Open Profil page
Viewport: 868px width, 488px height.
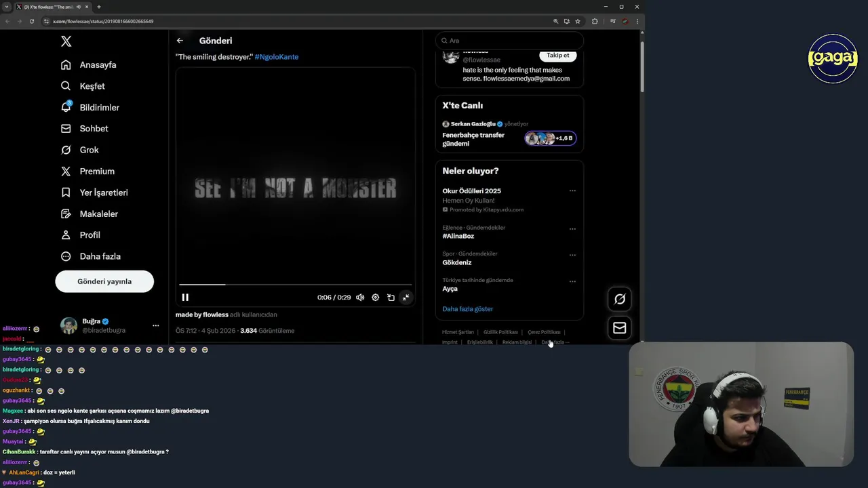pyautogui.click(x=81, y=235)
